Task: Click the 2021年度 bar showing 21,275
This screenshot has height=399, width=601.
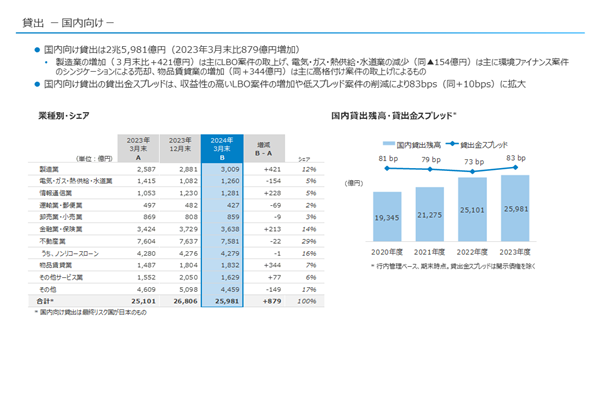Action: coord(430,214)
